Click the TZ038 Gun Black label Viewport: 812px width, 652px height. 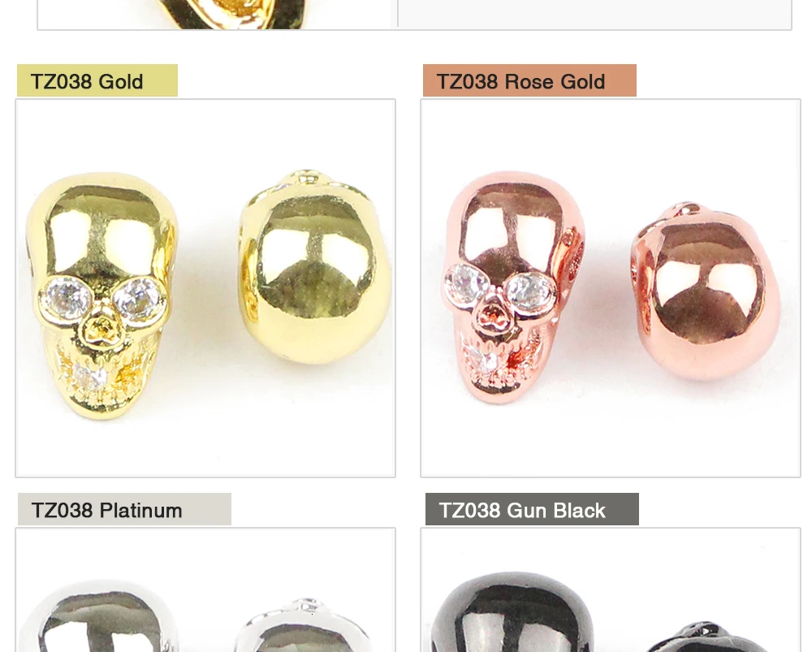pyautogui.click(x=532, y=510)
